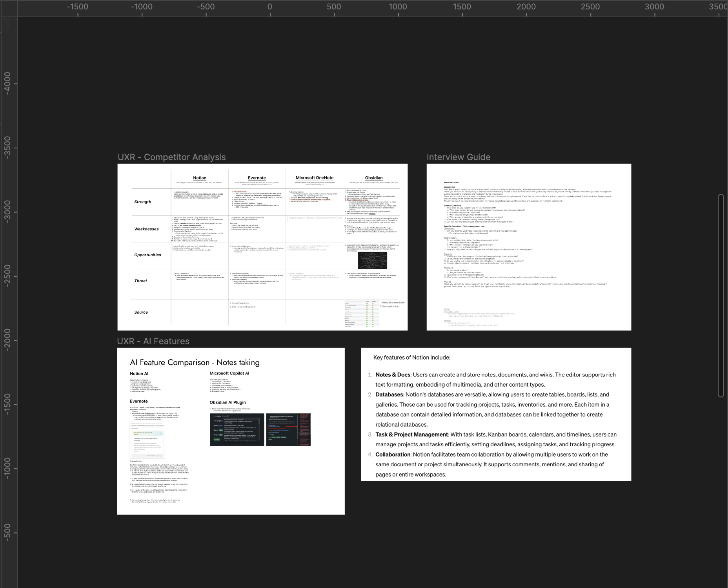The image size is (728, 588).
Task: Select the "Threat" row label
Action: pos(140,281)
